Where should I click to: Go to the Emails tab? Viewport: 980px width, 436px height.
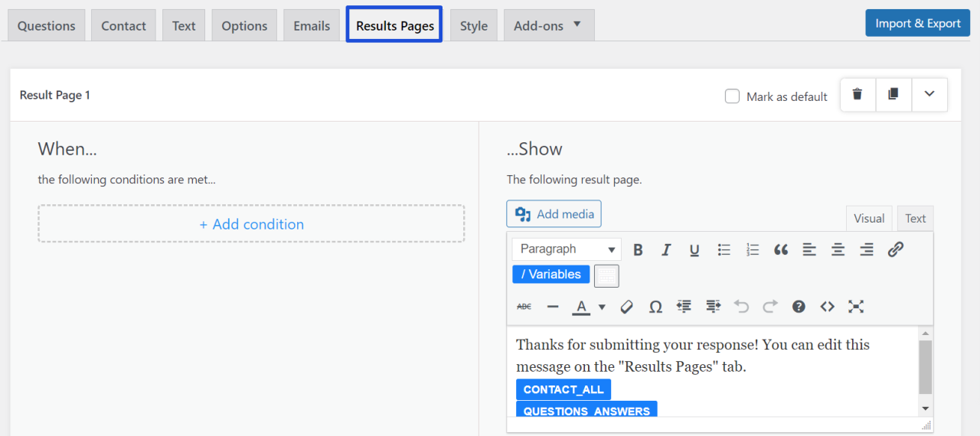pyautogui.click(x=312, y=26)
